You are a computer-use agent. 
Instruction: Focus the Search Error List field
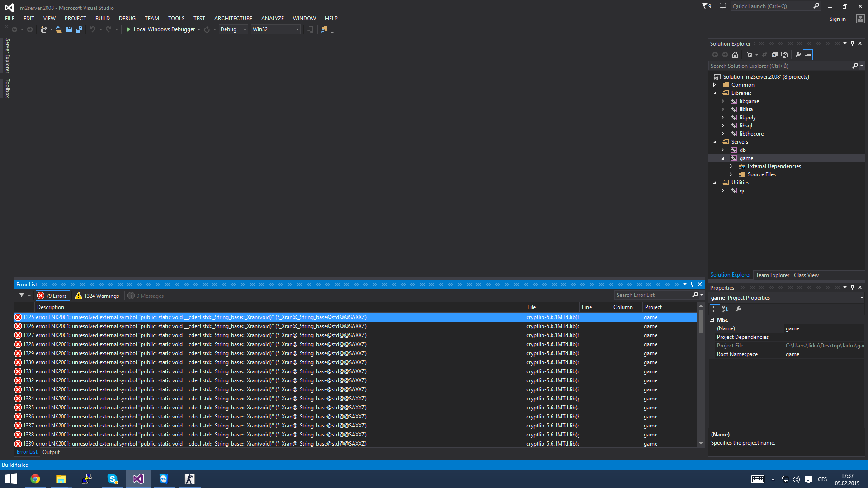tap(653, 295)
